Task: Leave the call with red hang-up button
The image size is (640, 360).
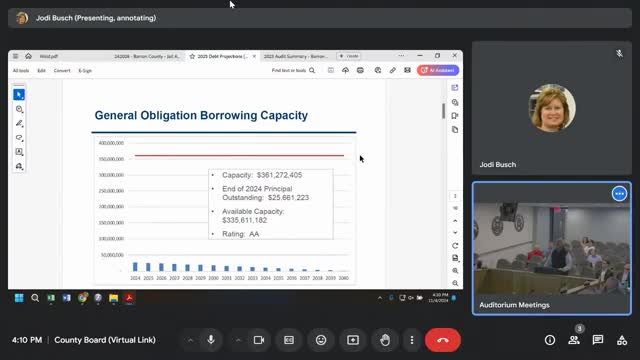Action: point(443,340)
